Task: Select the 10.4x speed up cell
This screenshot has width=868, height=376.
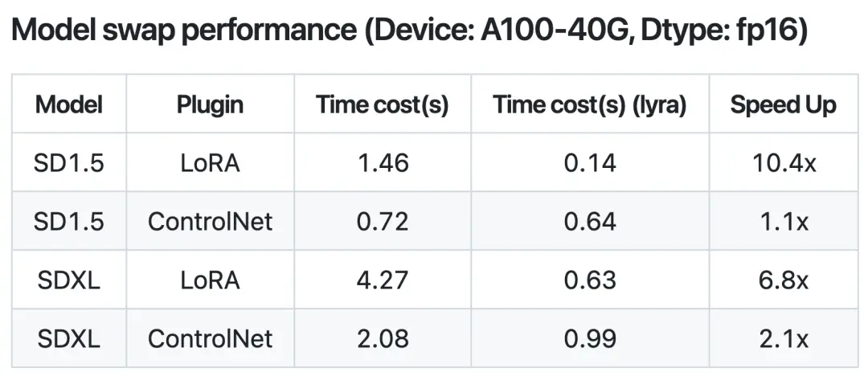Action: tap(783, 163)
